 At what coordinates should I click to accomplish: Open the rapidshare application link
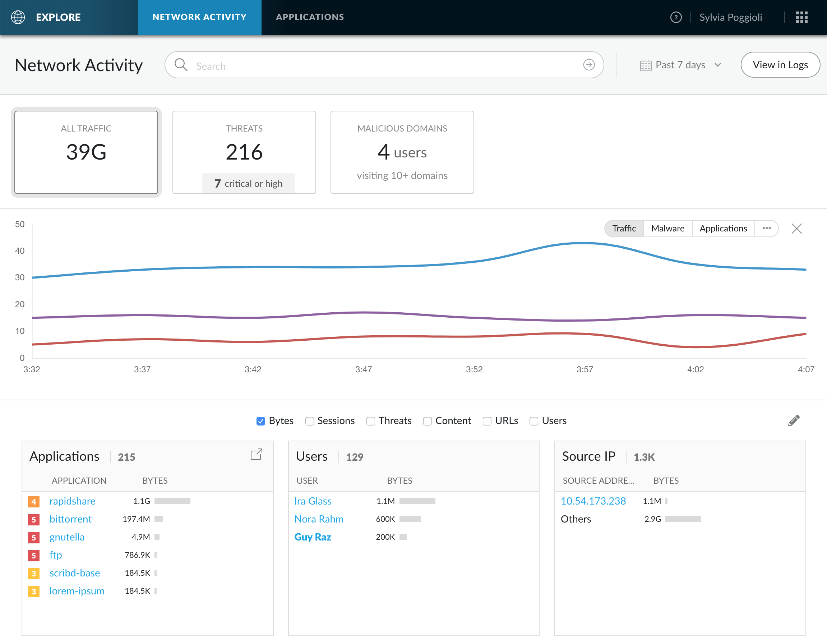point(72,501)
